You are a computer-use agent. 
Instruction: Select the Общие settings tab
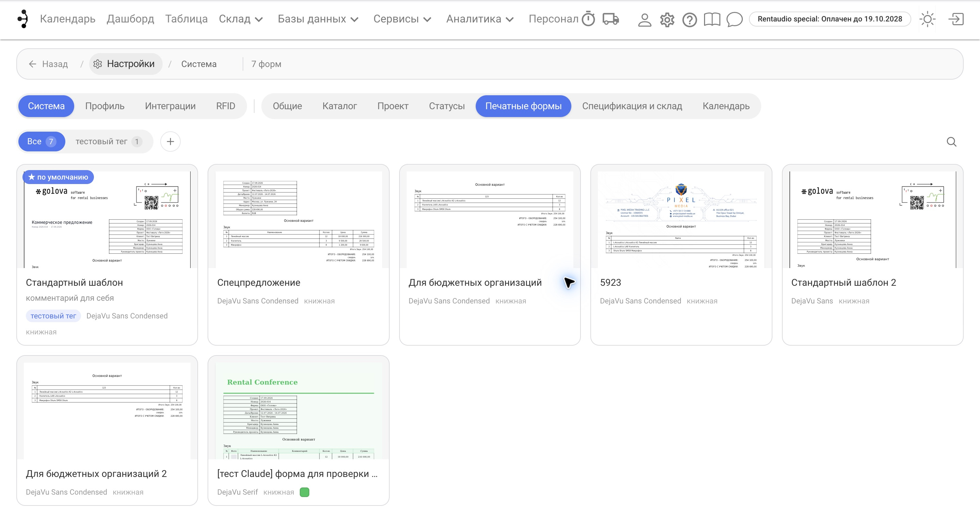click(287, 106)
